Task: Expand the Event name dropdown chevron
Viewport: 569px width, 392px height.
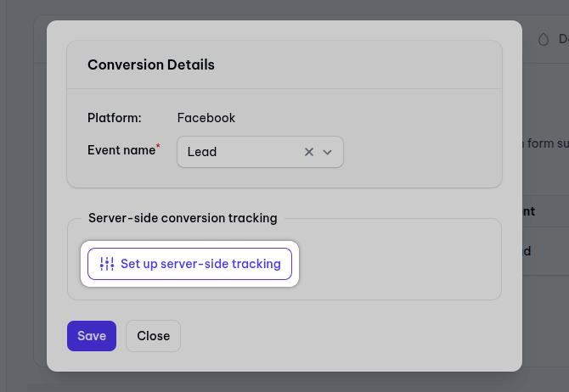Action: tap(327, 153)
